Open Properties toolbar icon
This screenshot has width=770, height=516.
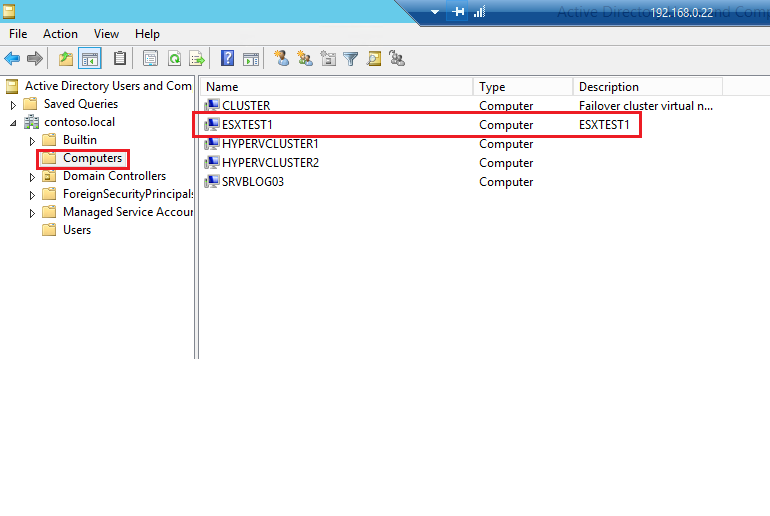[150, 59]
